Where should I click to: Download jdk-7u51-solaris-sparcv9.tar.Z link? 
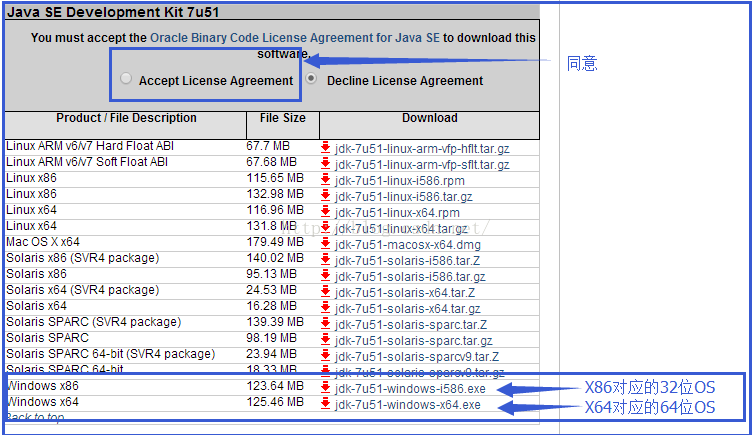[x=417, y=356]
